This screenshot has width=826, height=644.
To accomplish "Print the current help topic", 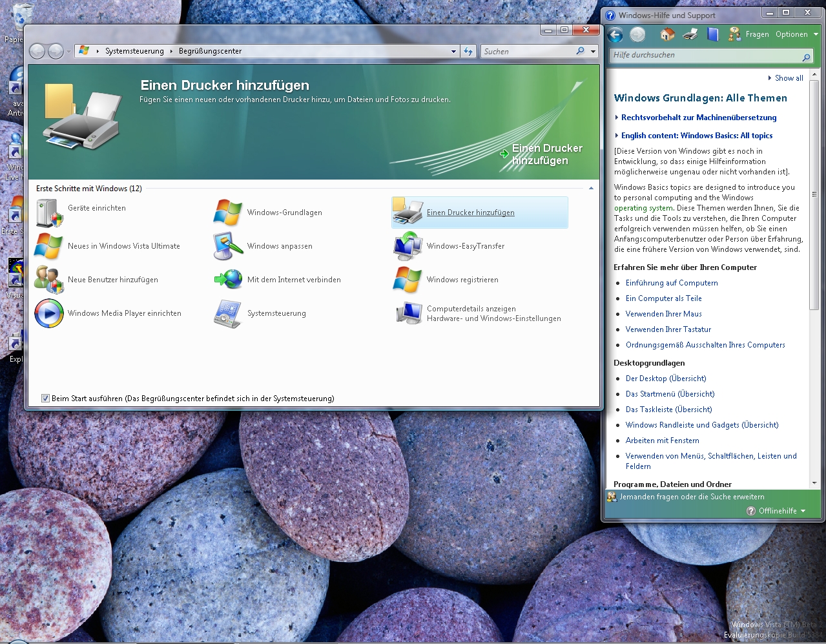I will point(690,34).
